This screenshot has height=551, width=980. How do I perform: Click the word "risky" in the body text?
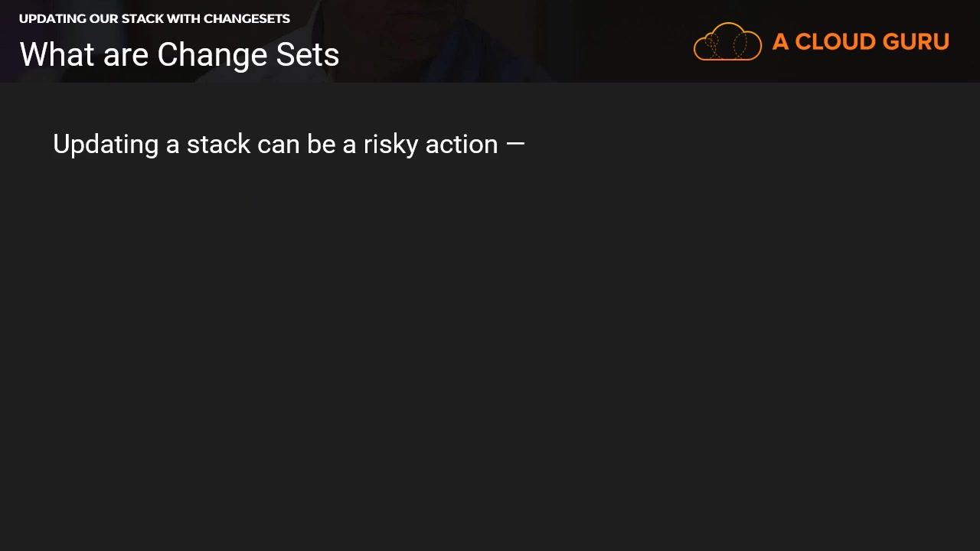(390, 144)
